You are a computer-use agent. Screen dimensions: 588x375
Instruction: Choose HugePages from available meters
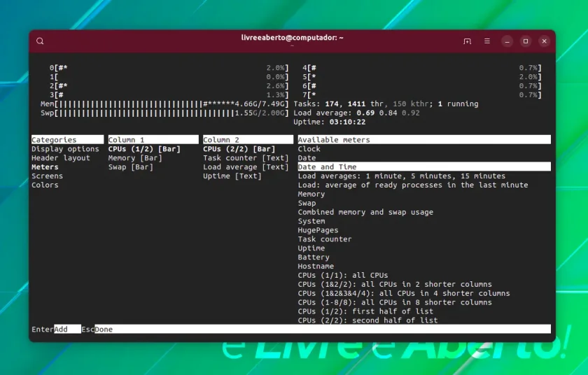(x=318, y=230)
